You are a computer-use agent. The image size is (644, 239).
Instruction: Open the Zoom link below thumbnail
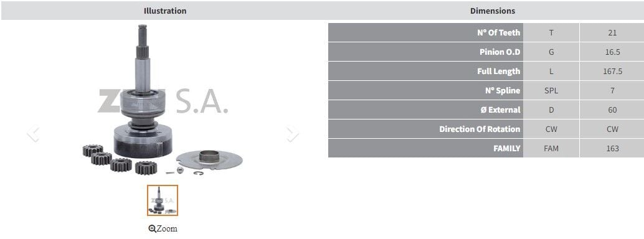click(163, 229)
